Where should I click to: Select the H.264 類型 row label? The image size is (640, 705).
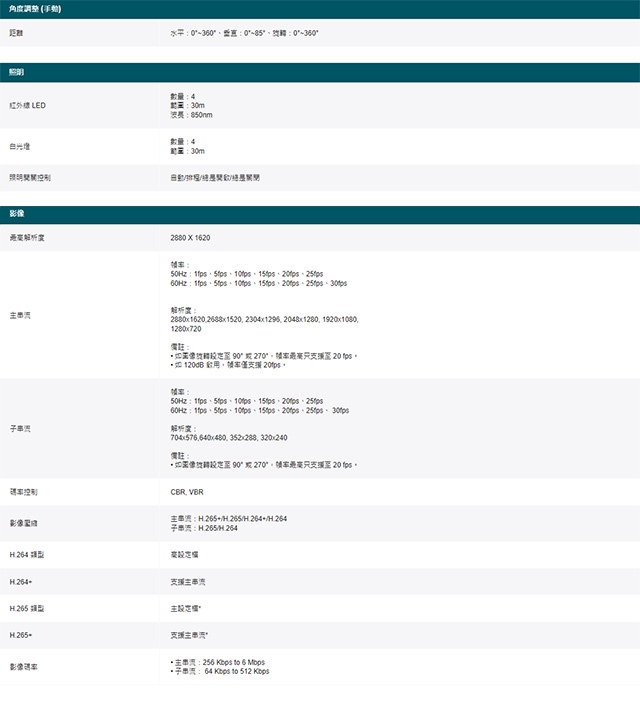coord(26,554)
